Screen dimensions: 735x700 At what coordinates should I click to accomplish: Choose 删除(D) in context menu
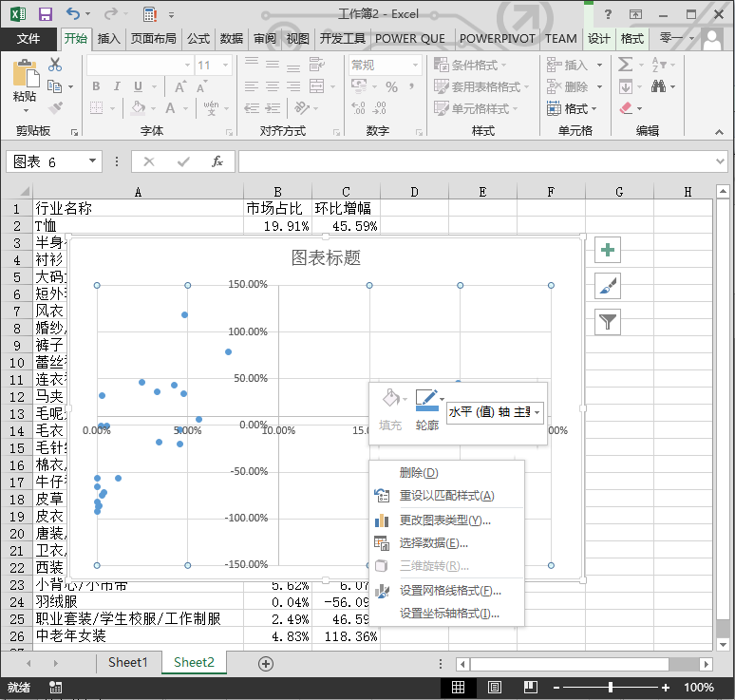pyautogui.click(x=446, y=473)
